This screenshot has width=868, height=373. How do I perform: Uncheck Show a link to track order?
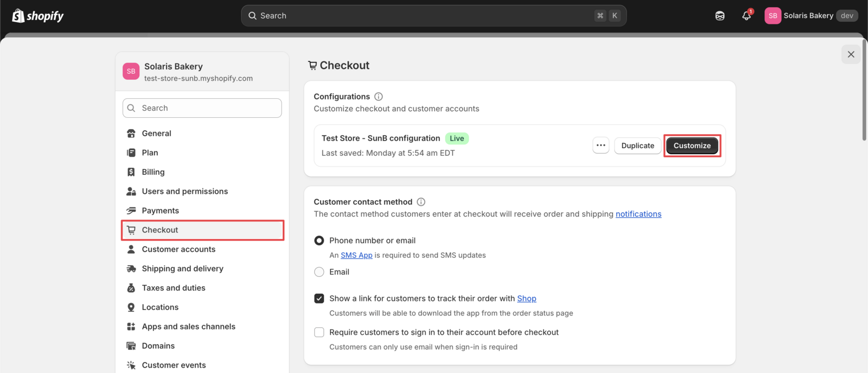point(319,299)
